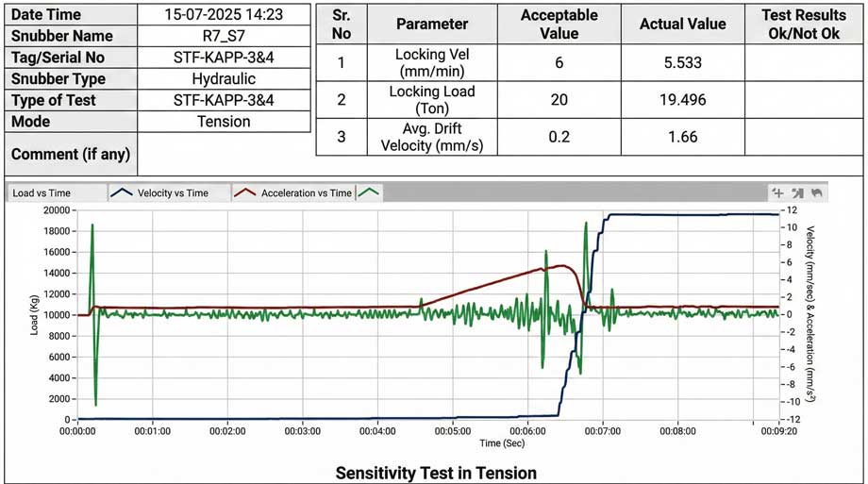The width and height of the screenshot is (868, 484).
Task: Click the Locking Load actual value 19.496
Action: point(682,100)
